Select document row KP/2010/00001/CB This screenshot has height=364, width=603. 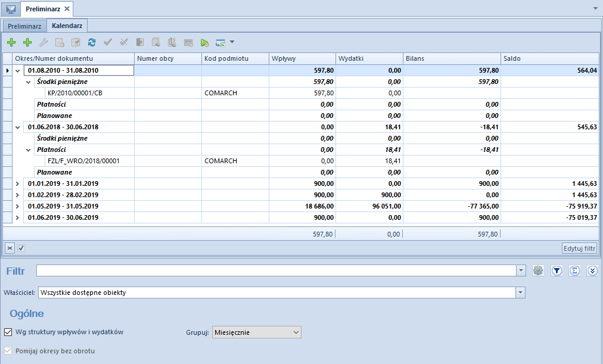(75, 93)
